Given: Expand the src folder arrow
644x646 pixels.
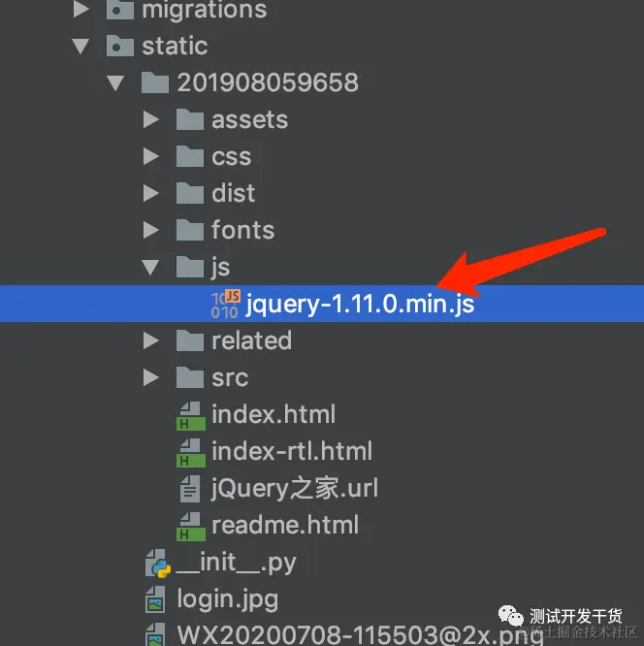Looking at the screenshot, I should (151, 377).
